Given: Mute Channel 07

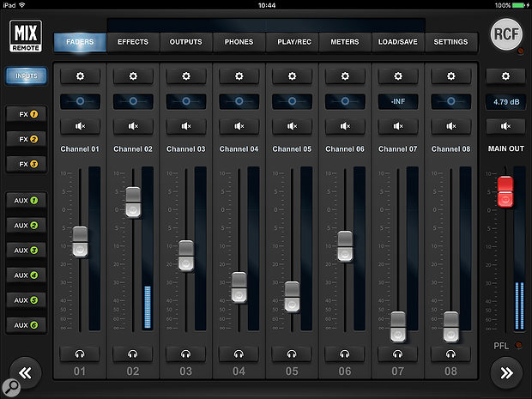Looking at the screenshot, I should click(x=398, y=126).
